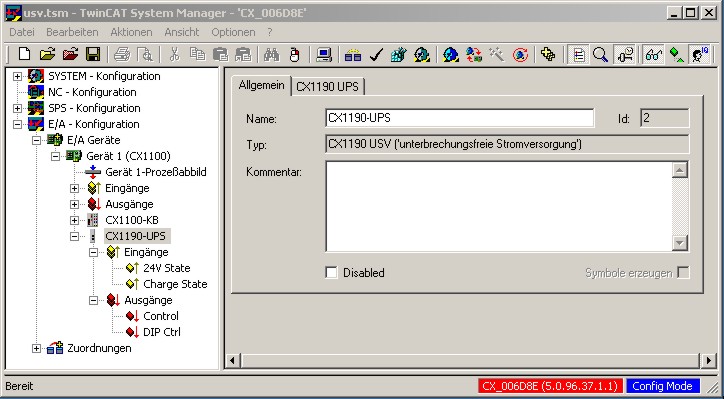Open the Optionen menu
The height and width of the screenshot is (399, 724).
coord(233,32)
